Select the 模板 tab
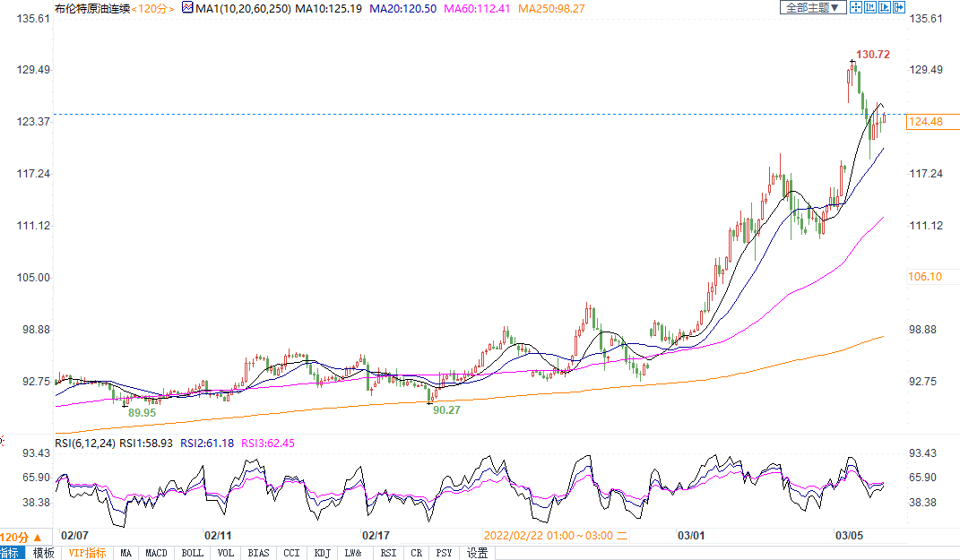960x560 pixels. point(43,553)
